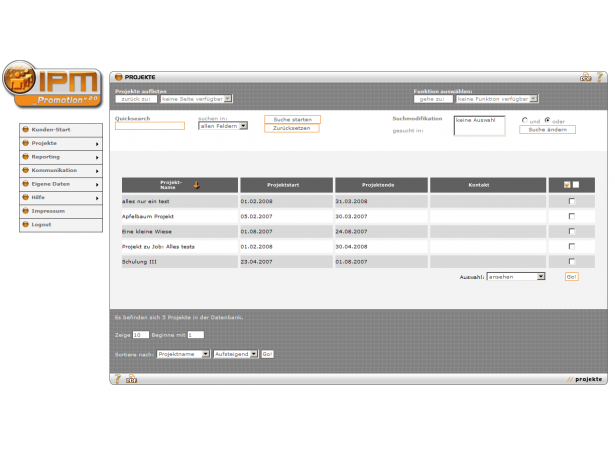Open the 'allen Feldern' search field dropdown
Screen dimensions: 615x450
tap(223, 126)
